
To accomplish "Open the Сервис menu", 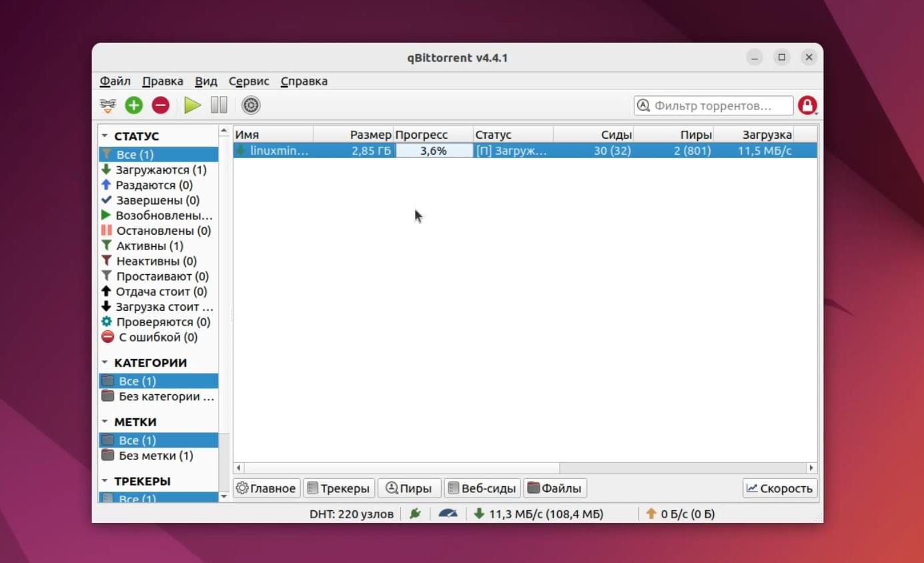I will point(249,81).
